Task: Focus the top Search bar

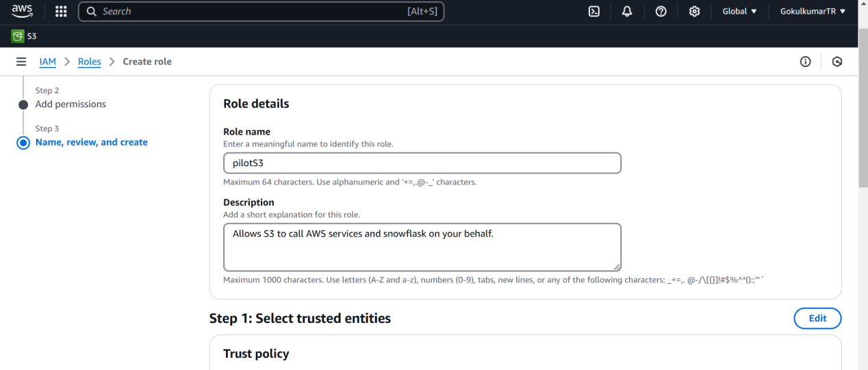Action: tap(261, 12)
